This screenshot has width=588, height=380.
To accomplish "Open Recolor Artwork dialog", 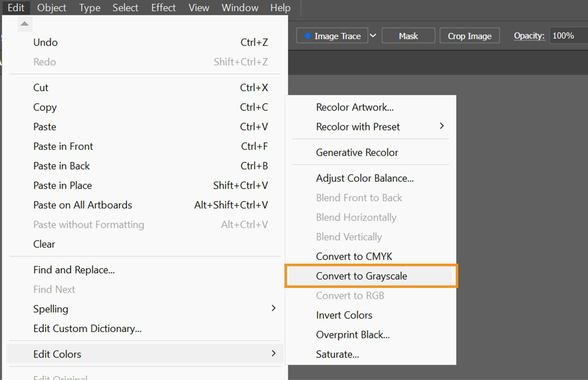I will 354,107.
